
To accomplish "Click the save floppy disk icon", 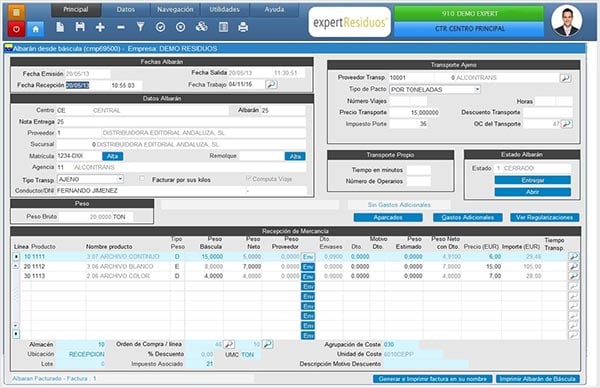I will [x=80, y=27].
